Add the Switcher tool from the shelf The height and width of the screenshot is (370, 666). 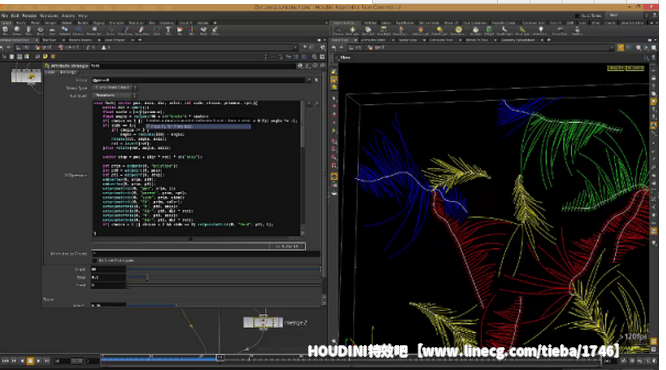click(x=577, y=31)
